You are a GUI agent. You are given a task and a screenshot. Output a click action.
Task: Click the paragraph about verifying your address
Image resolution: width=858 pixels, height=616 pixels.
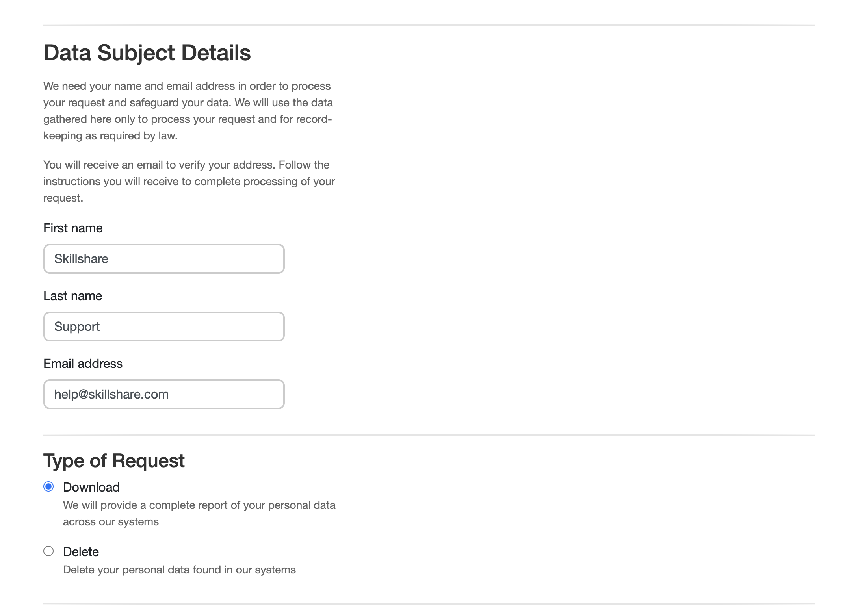pos(189,181)
